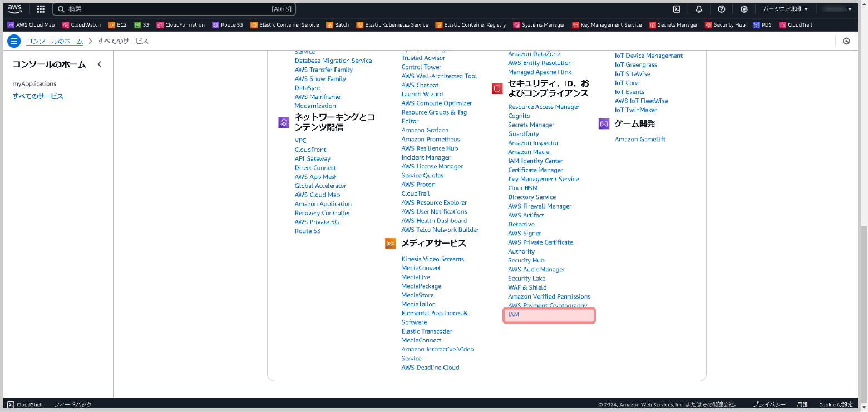
Task: Open EC2 bookmark
Action: 117,25
